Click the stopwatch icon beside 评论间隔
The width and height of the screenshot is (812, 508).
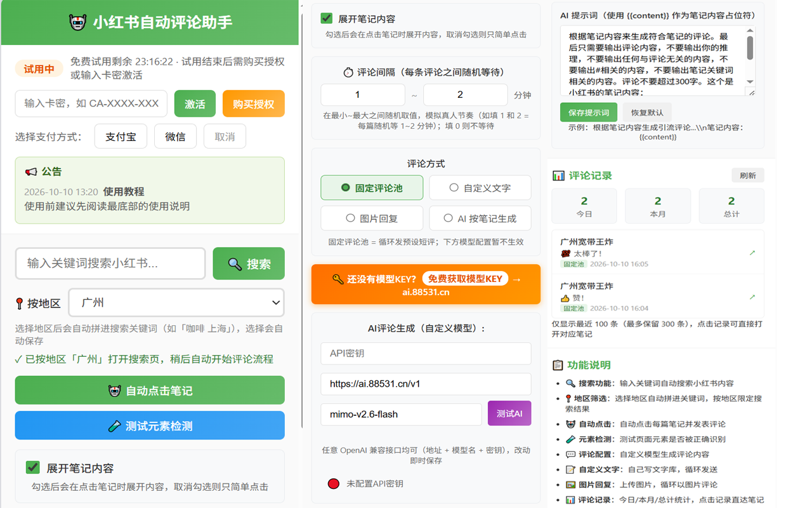coord(348,72)
